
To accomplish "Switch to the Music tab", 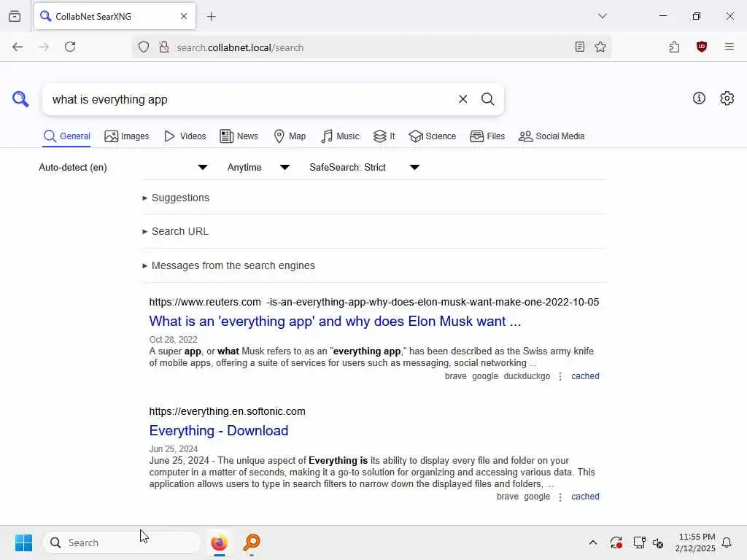I will point(340,136).
